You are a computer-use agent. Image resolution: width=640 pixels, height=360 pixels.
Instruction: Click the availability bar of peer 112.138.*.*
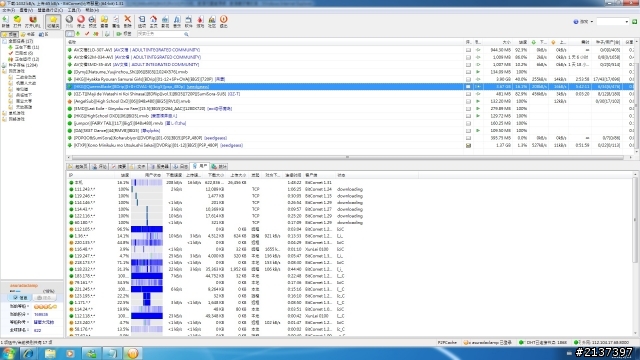(147, 316)
